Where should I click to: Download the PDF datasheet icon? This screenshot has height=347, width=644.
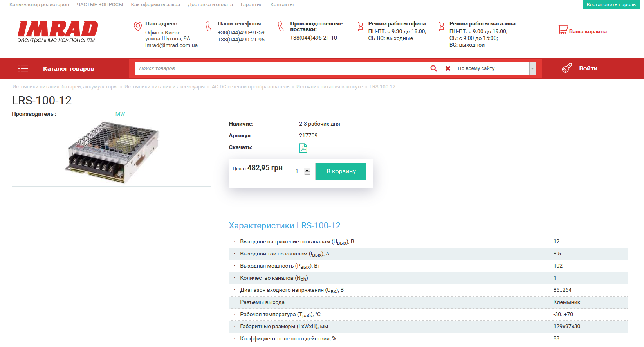click(x=303, y=148)
